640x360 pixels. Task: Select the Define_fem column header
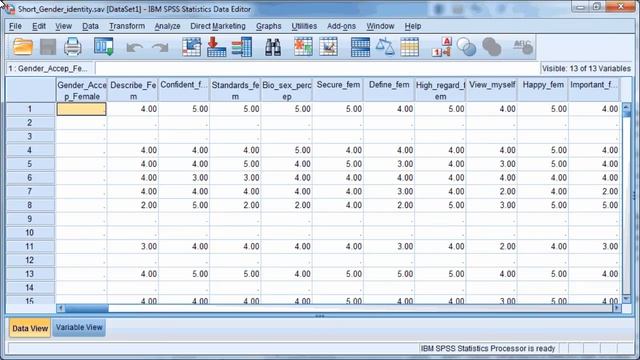pos(389,90)
